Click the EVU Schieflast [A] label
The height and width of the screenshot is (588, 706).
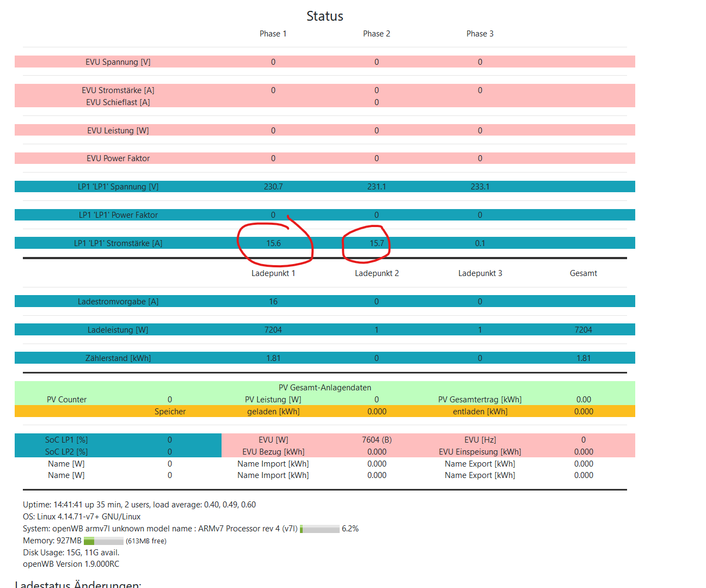coord(118,102)
